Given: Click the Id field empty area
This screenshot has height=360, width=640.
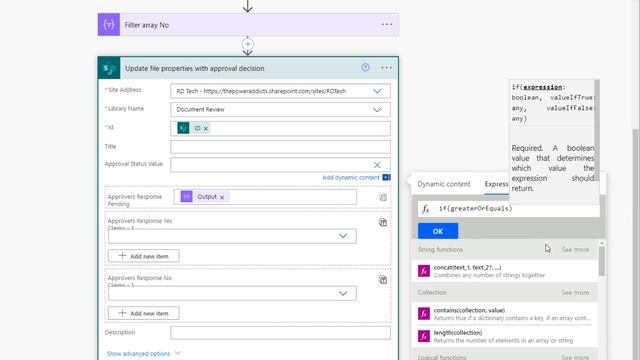Looking at the screenshot, I should [300, 128].
